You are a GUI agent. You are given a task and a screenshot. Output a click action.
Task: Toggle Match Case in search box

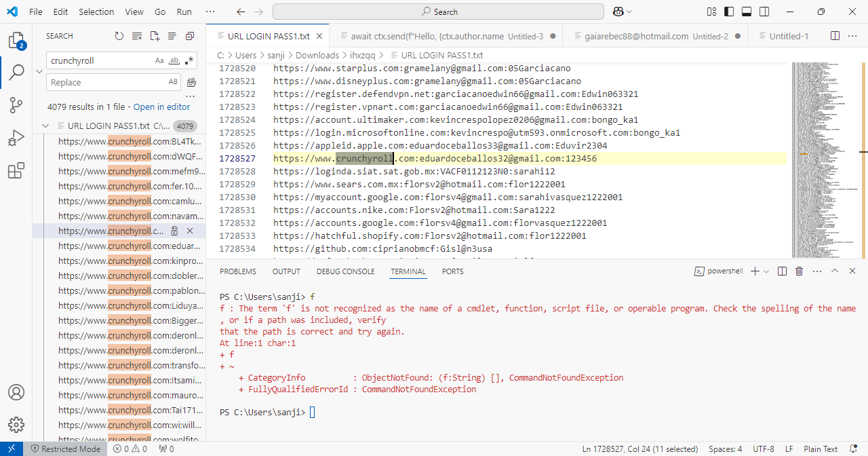tap(159, 60)
